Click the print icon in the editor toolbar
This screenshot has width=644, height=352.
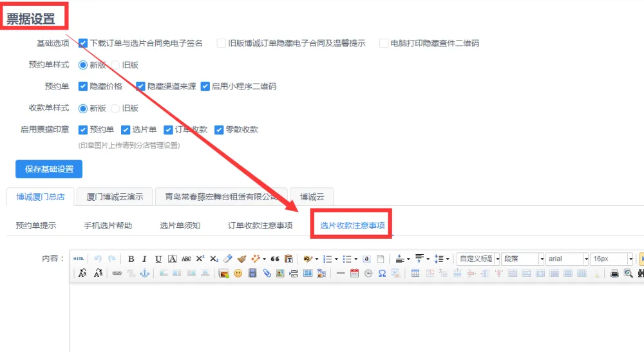pyautogui.click(x=614, y=273)
